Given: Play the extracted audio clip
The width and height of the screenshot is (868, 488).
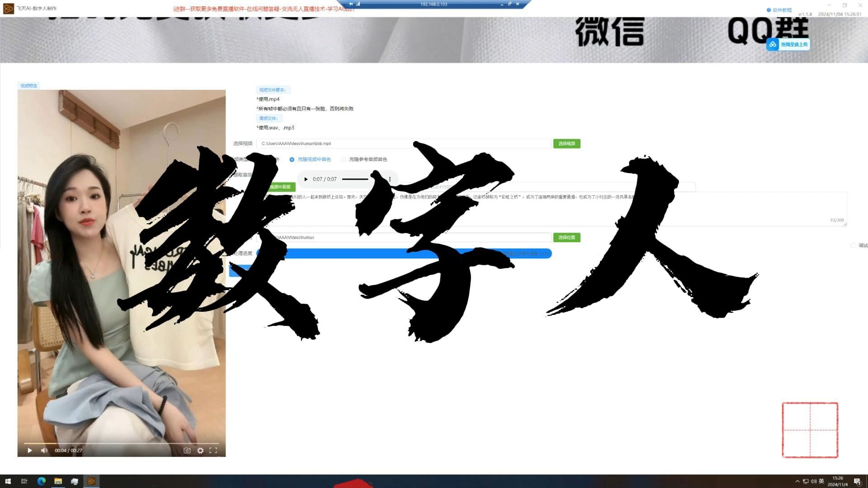Looking at the screenshot, I should [306, 179].
